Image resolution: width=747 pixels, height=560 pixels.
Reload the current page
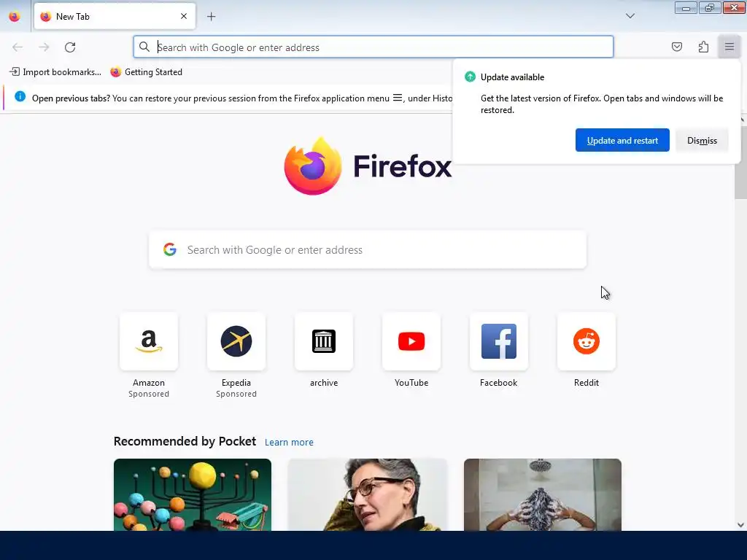70,47
